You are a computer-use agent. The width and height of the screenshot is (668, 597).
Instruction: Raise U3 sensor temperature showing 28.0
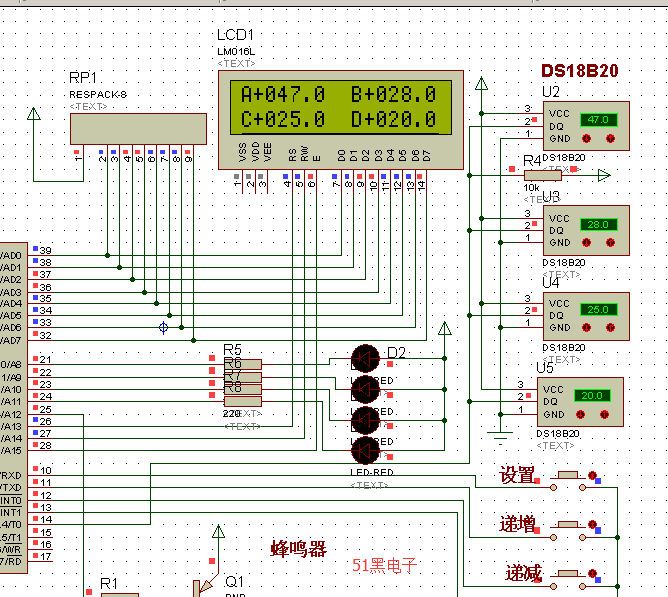pos(610,242)
